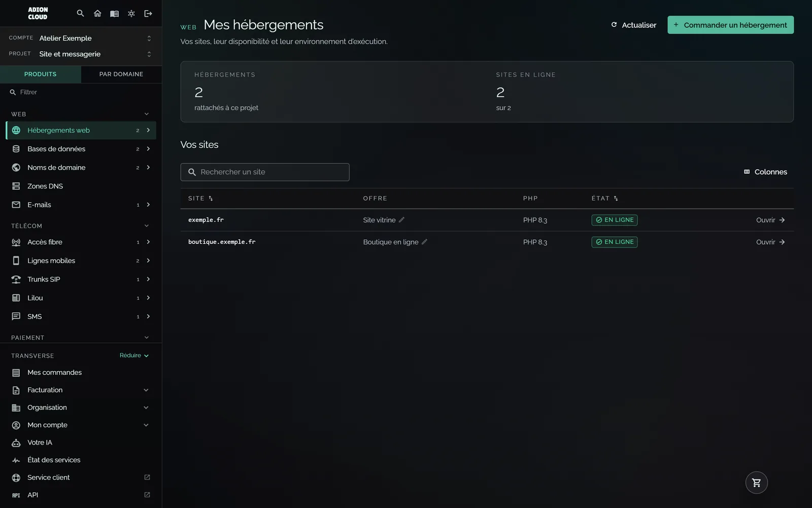Open Compte selector Atelier Exemple
The height and width of the screenshot is (508, 812).
pos(81,38)
